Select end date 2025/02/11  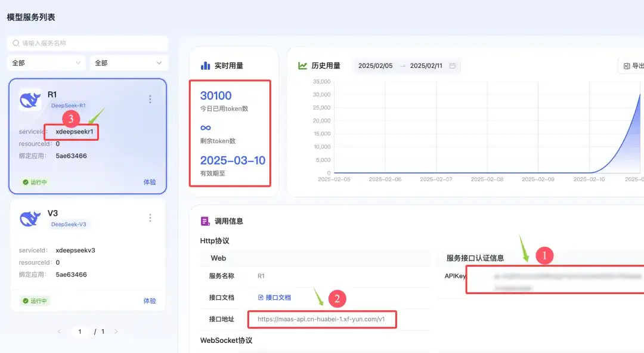pos(426,66)
